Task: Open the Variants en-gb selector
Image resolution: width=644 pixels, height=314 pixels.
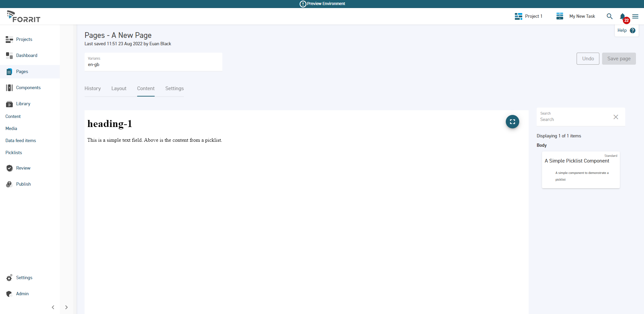Action: (153, 62)
